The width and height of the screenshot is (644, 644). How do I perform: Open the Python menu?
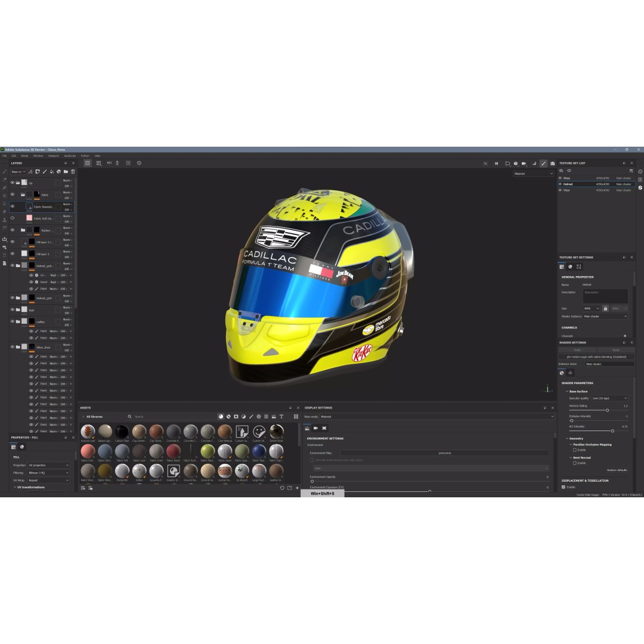pos(85,156)
